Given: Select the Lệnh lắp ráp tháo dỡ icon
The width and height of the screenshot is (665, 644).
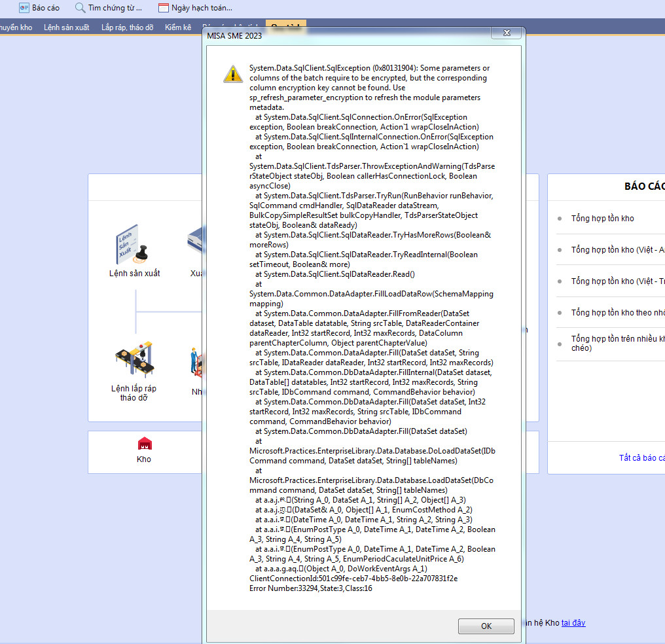Looking at the screenshot, I should [x=134, y=358].
